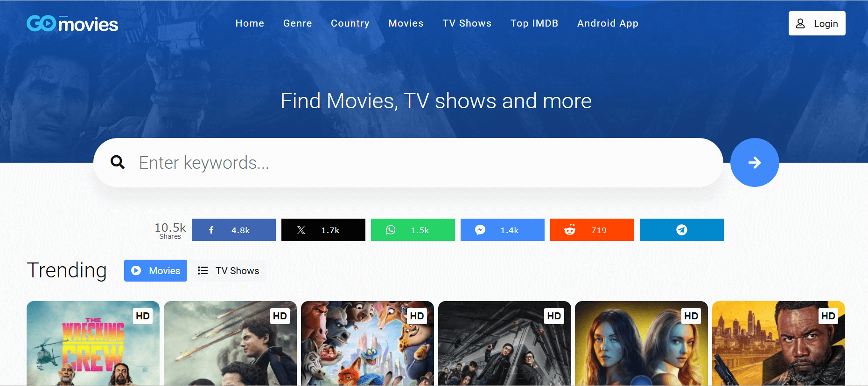Expand the Country menu
This screenshot has height=386, width=868.
coord(350,23)
